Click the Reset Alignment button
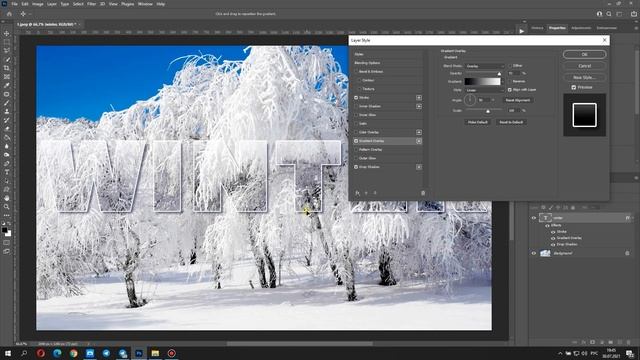The height and width of the screenshot is (360, 640). click(x=518, y=100)
